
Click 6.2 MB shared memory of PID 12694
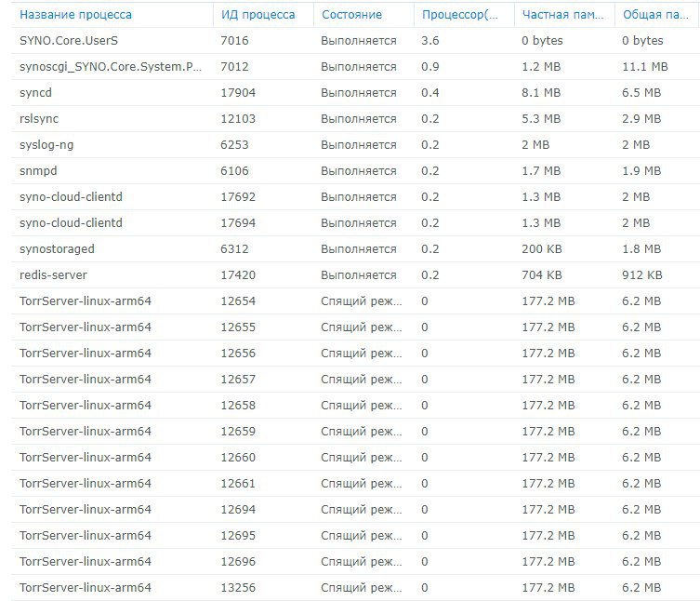pyautogui.click(x=641, y=509)
